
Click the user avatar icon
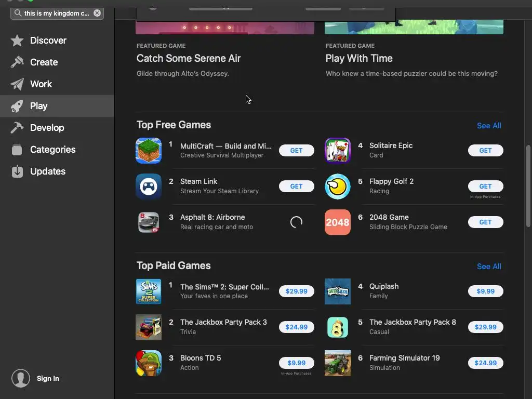tap(21, 378)
